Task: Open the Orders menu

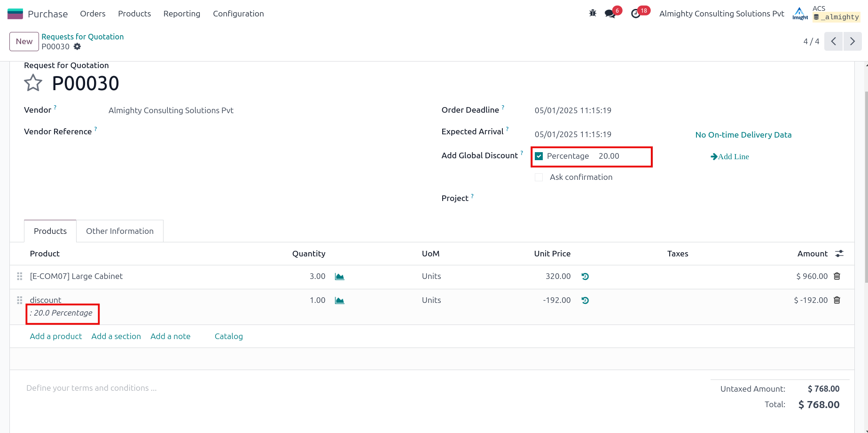Action: point(93,14)
